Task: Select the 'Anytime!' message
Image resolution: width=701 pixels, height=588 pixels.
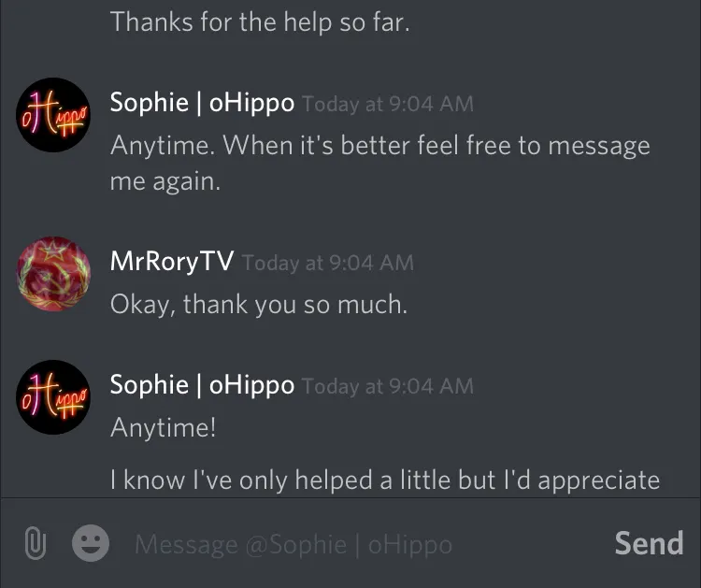Action: click(164, 427)
